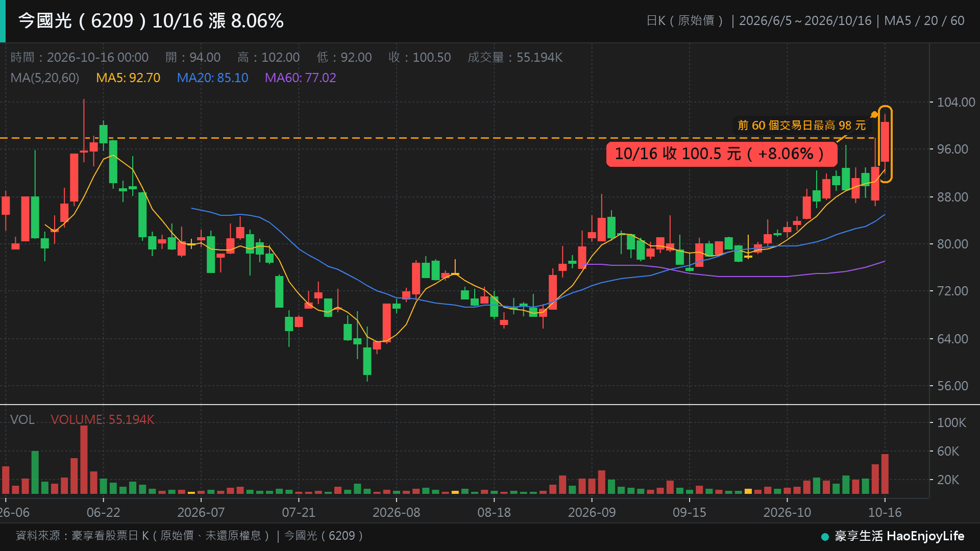Click the MA5 / 20 / 60 header label
The image size is (980, 551).
coord(924,21)
